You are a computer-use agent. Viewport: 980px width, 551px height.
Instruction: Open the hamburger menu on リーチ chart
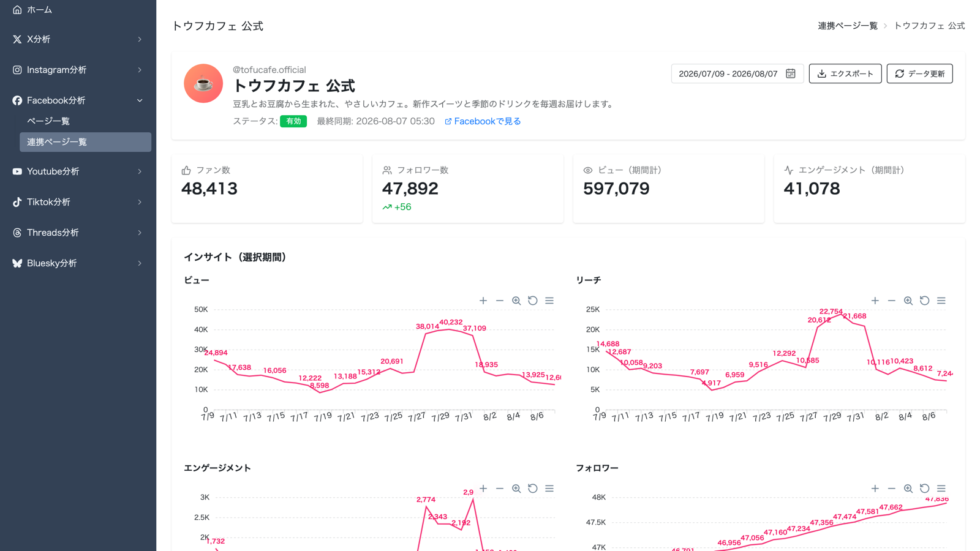point(941,301)
